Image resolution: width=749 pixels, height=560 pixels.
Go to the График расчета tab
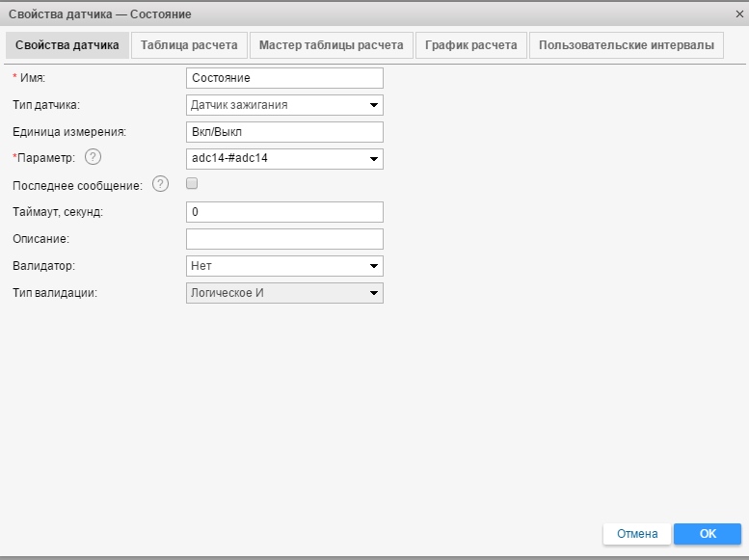click(x=472, y=45)
